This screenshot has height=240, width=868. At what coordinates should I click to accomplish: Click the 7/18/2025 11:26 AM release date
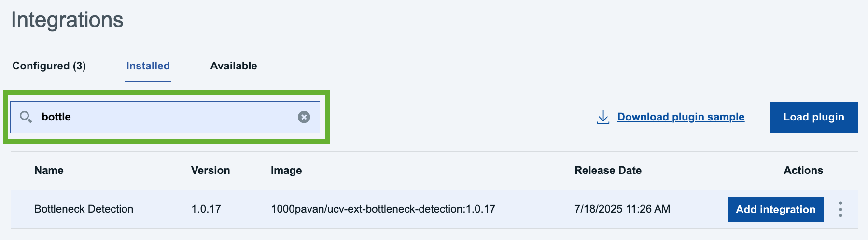pyautogui.click(x=622, y=209)
